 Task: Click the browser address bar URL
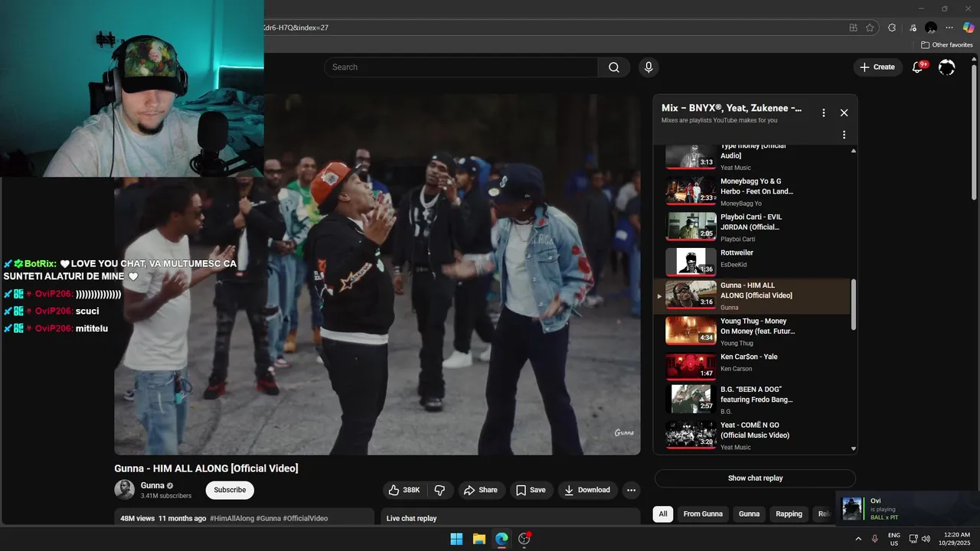(296, 28)
